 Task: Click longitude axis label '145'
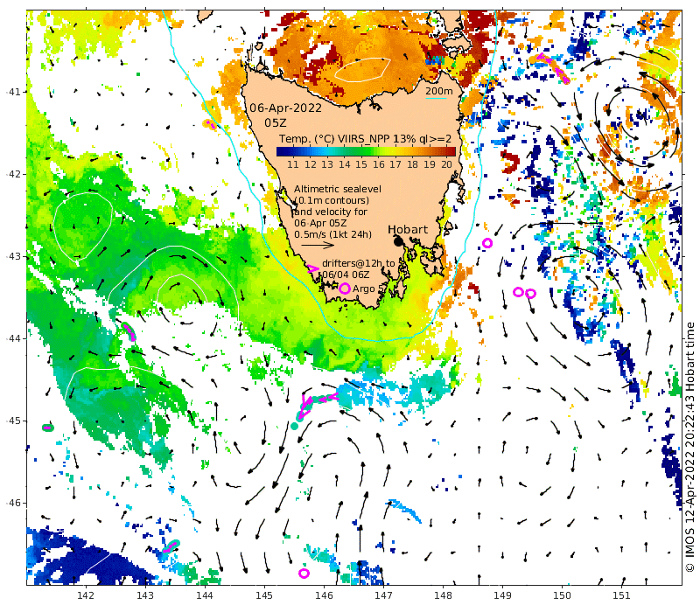pyautogui.click(x=264, y=595)
